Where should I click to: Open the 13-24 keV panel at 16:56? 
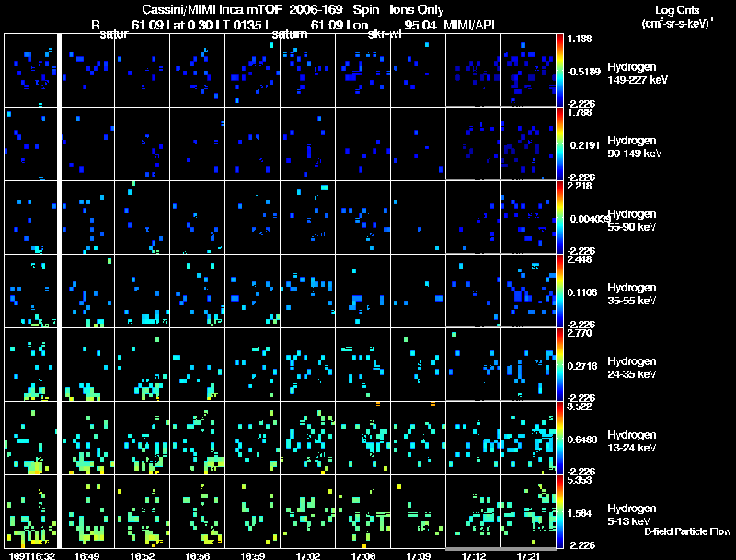tap(198, 438)
